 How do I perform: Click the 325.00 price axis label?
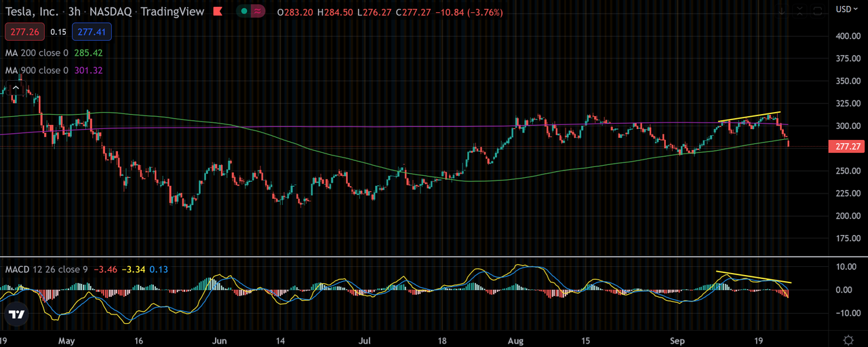[848, 103]
